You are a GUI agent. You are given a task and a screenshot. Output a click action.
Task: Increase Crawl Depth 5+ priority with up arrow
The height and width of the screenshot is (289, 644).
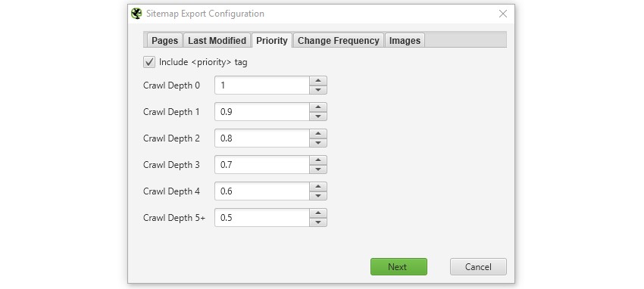pyautogui.click(x=318, y=213)
